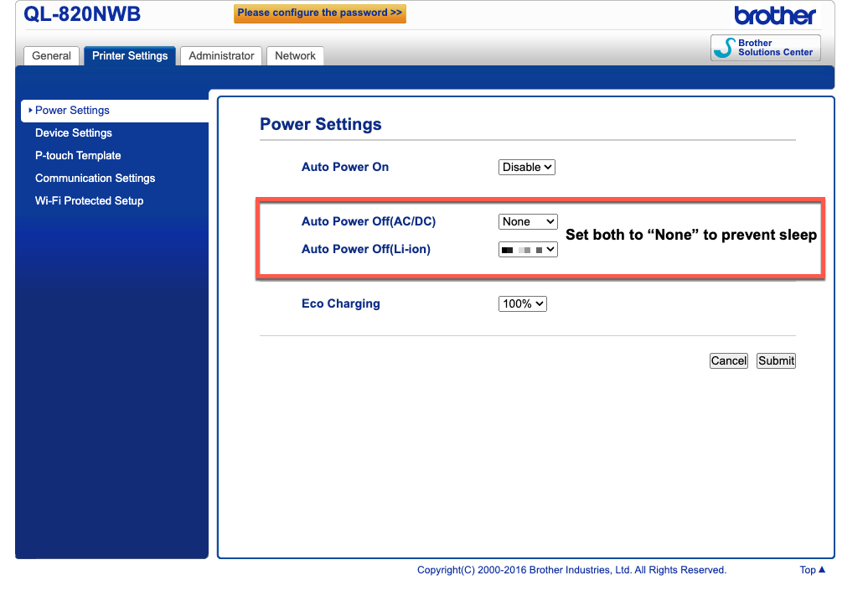Select the Printer Settings tab
The height and width of the screenshot is (596, 868).
pyautogui.click(x=130, y=56)
